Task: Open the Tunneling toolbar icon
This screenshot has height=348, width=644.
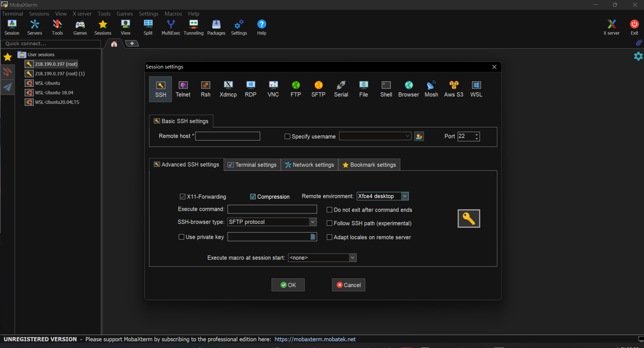Action: point(193,27)
